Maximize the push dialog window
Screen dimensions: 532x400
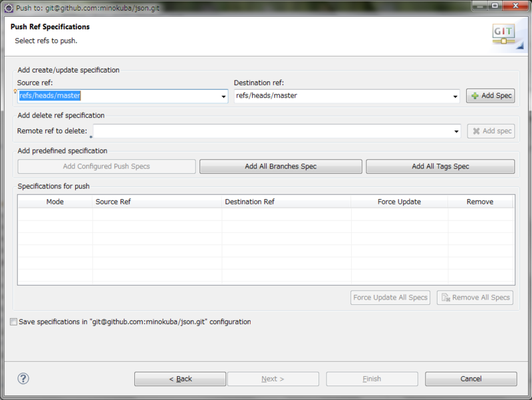pyautogui.click(x=495, y=6)
